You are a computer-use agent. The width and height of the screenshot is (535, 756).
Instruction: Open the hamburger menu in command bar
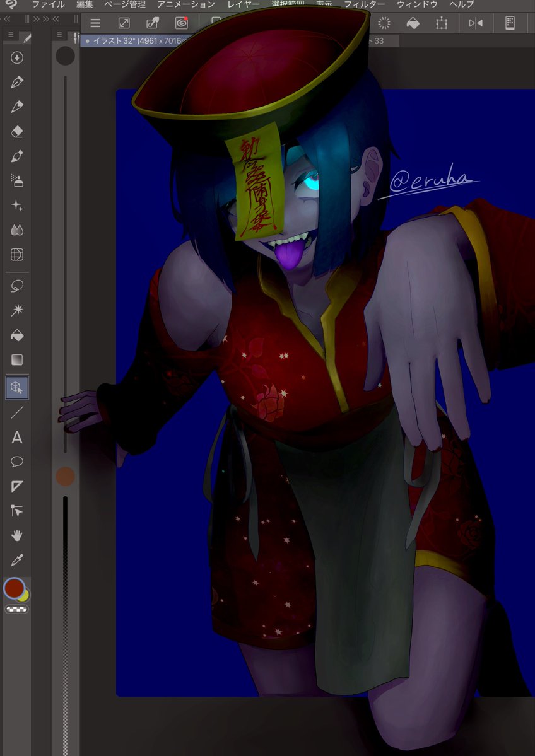(x=95, y=23)
